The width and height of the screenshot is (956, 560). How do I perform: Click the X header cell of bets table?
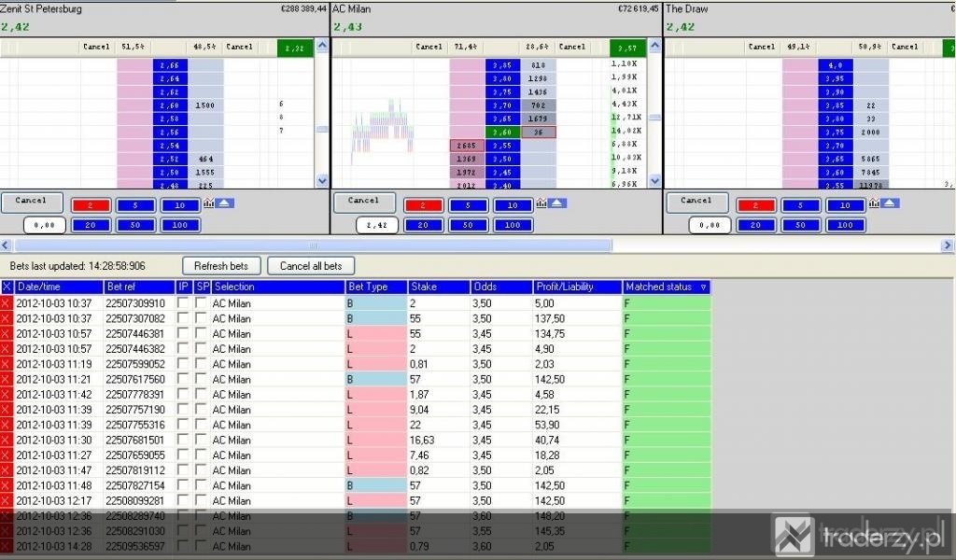[7, 287]
